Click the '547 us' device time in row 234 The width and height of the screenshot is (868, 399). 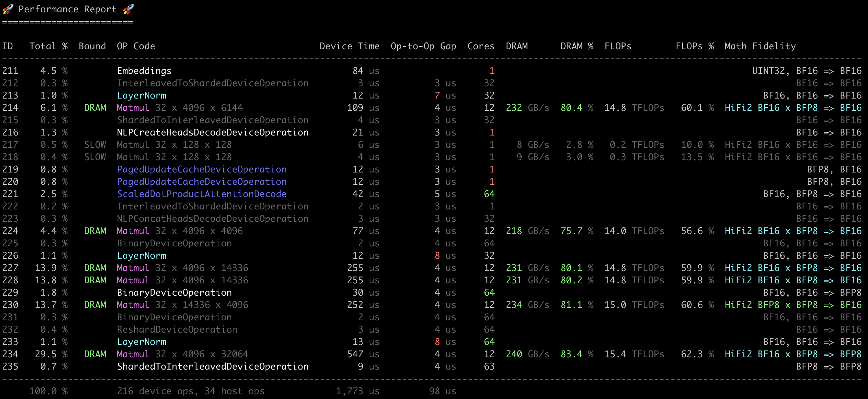coord(363,354)
